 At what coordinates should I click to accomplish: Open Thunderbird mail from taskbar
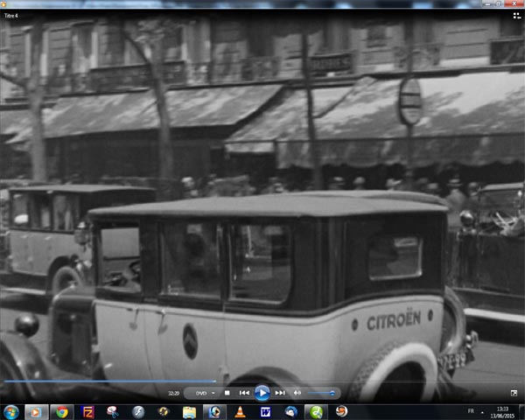[x=290, y=412]
